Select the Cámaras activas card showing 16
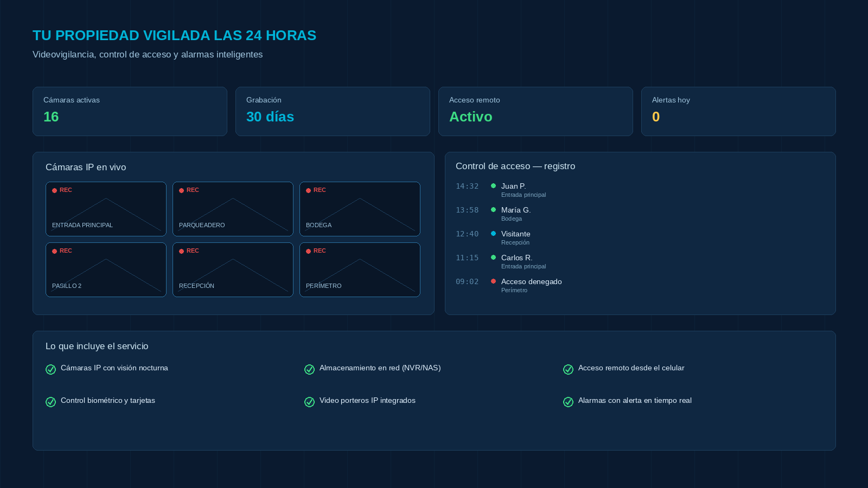Screen dimensions: 868x488 click(x=130, y=111)
